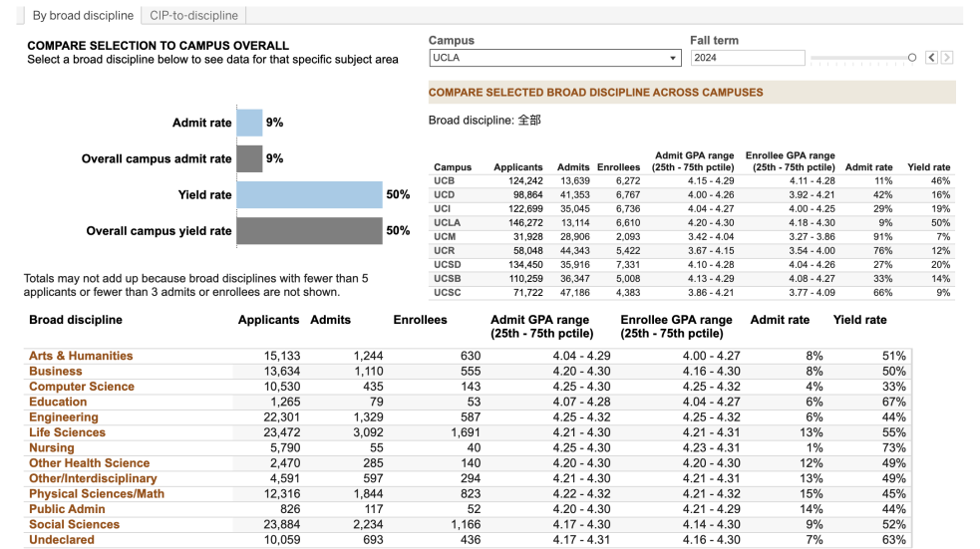Viewport: 980px width, 549px height.
Task: Step to the previous Fall term
Action: coord(931,59)
